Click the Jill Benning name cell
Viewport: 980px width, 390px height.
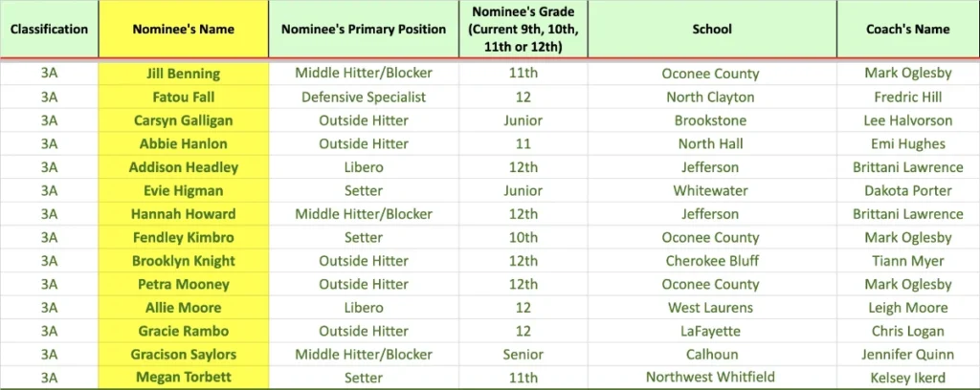coord(184,74)
